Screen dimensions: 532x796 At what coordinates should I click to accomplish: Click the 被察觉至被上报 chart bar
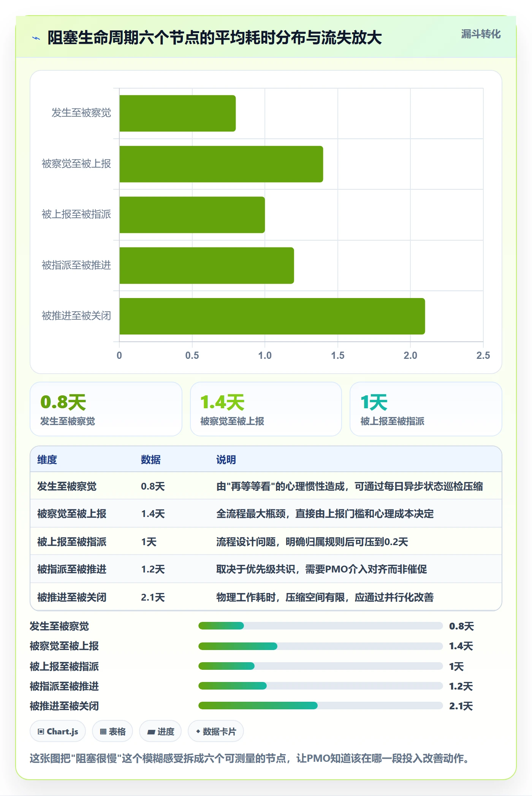coord(221,164)
